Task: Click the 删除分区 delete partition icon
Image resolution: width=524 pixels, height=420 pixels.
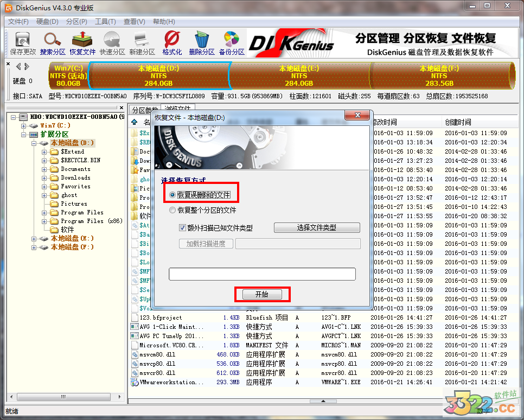Action: pos(201,43)
